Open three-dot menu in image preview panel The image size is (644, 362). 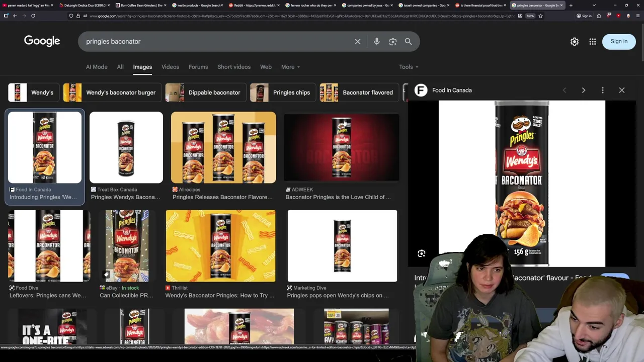pyautogui.click(x=603, y=90)
